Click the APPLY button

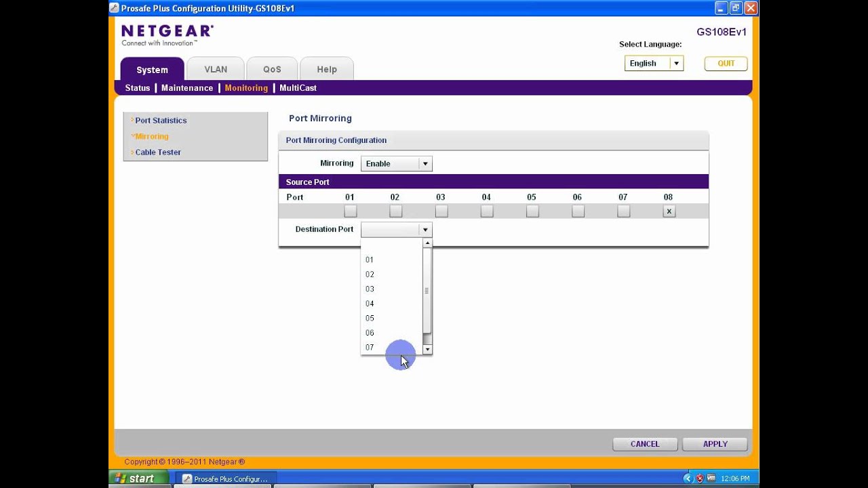(x=715, y=444)
